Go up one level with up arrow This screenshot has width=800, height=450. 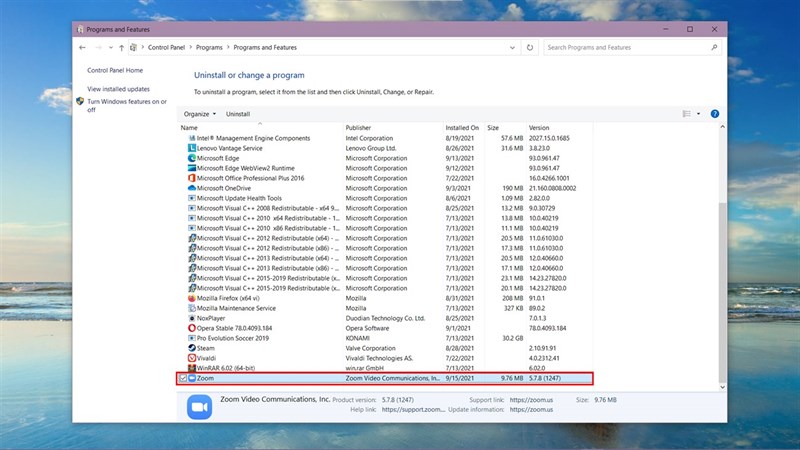[x=121, y=47]
